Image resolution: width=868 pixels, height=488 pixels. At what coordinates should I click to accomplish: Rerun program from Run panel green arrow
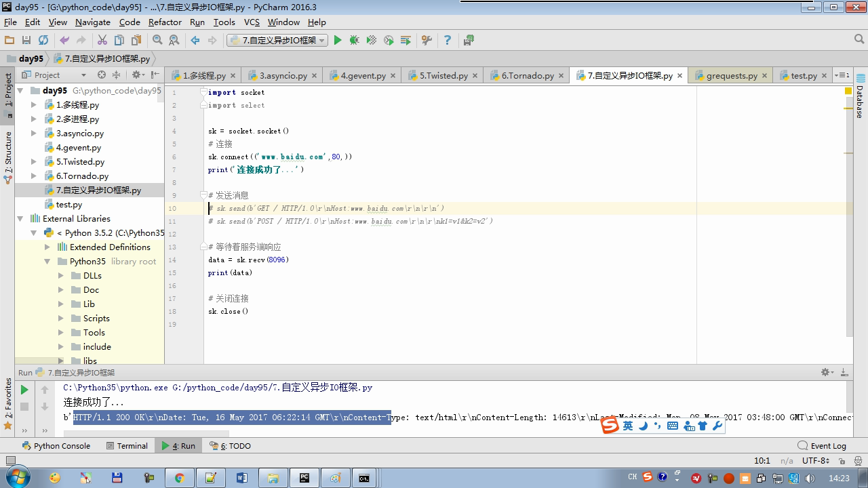pyautogui.click(x=24, y=390)
